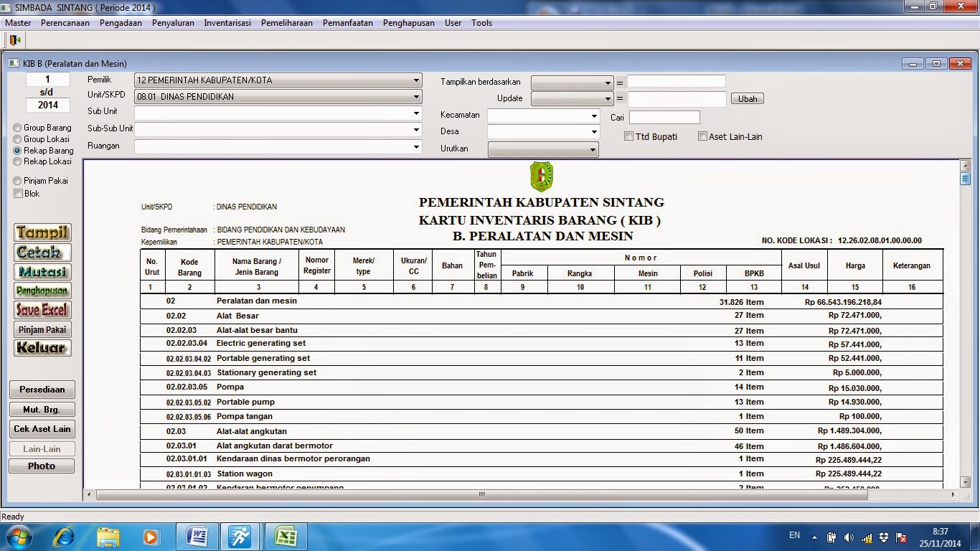Screen dimensions: 980x551
Task: Click the Kabupaten Sintang crest logo
Action: click(542, 176)
